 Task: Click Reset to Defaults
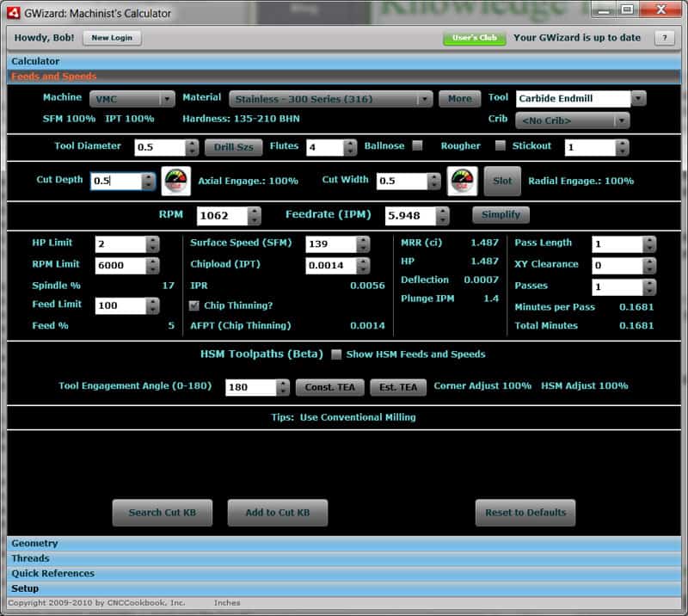525,512
